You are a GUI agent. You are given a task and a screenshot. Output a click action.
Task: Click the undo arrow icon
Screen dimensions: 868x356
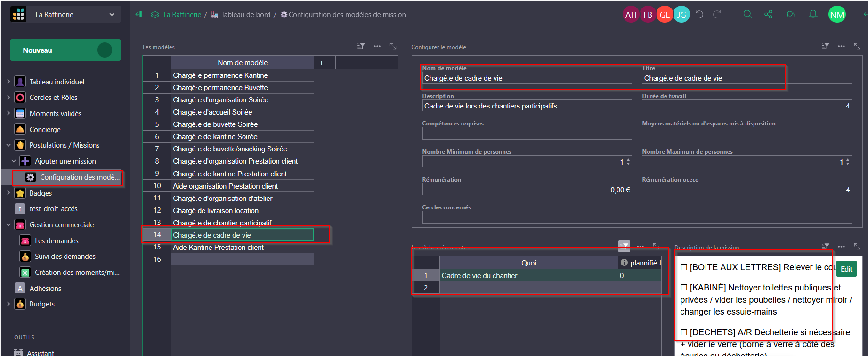coord(699,14)
